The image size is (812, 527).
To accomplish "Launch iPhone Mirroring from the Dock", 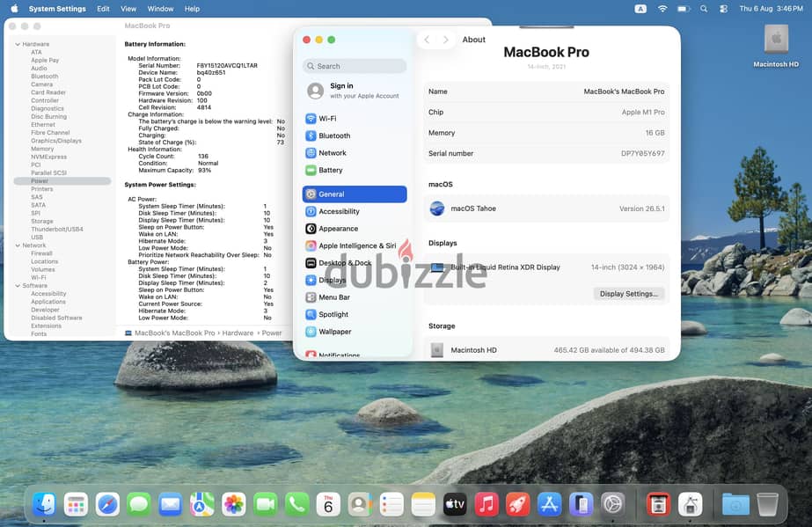I will [581, 504].
